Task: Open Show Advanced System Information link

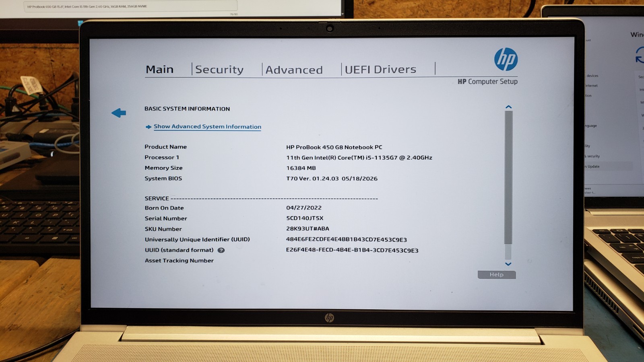Action: click(x=207, y=127)
